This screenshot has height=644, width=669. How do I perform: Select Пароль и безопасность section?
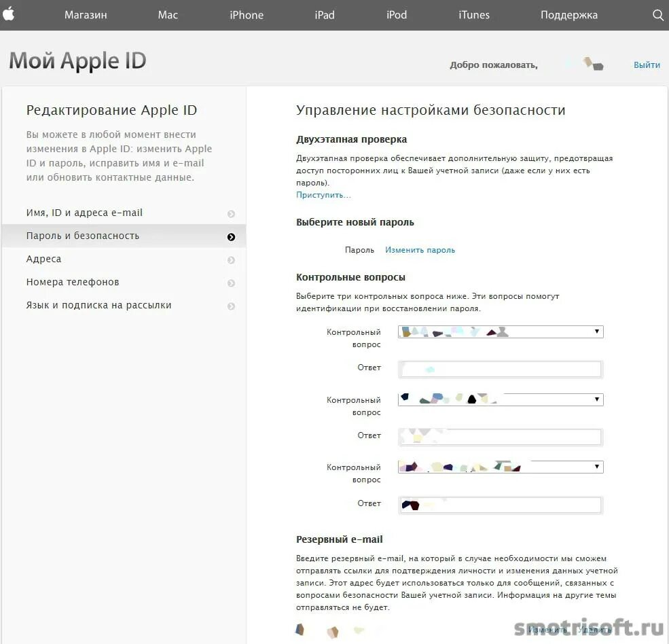point(124,236)
